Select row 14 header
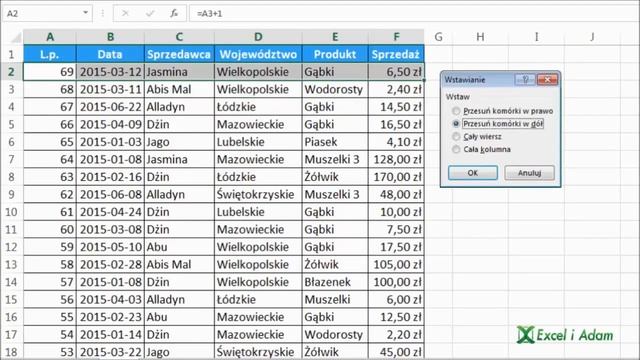The height and width of the screenshot is (360, 640). pos(11,282)
